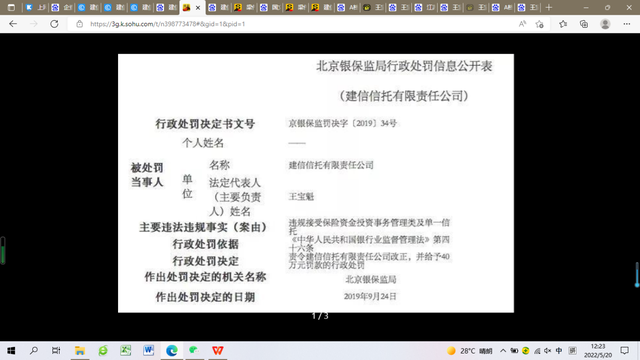Screen dimensions: 640x360
Task: Click the penalty notice image
Action: (316, 183)
